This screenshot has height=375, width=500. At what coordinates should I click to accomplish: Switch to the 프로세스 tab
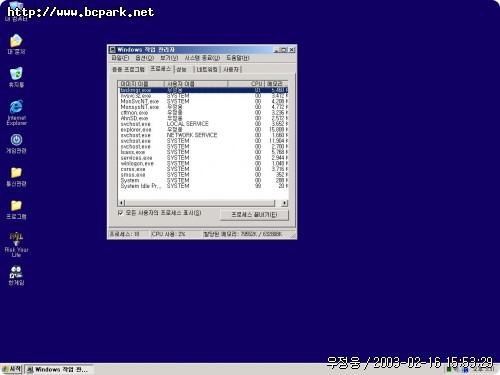tap(160, 69)
